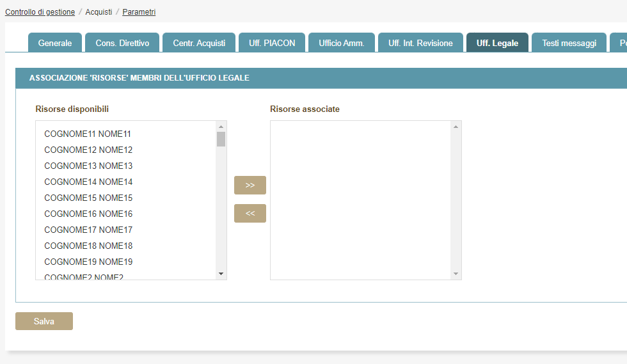Open the Generale tab

55,43
